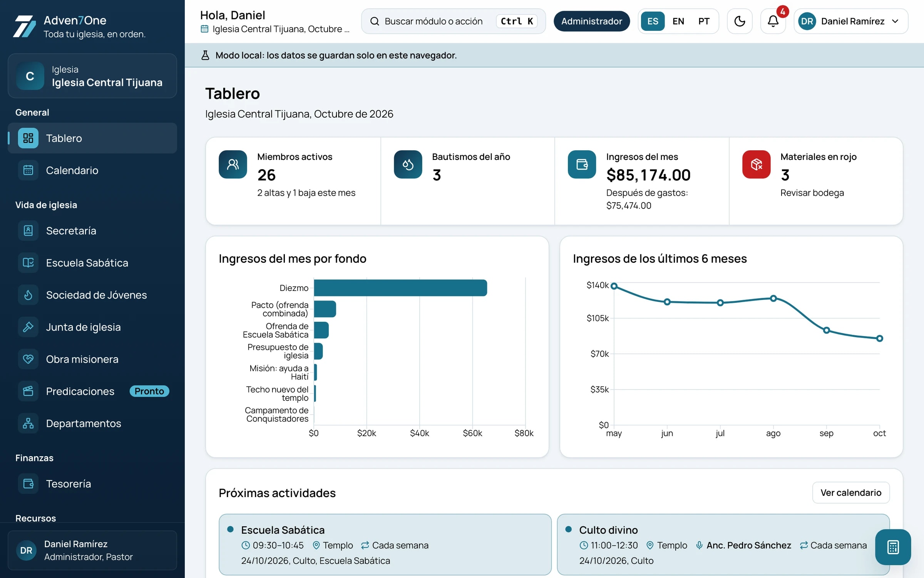924x578 pixels.
Task: Select the may data point on the line chart
Action: 614,286
